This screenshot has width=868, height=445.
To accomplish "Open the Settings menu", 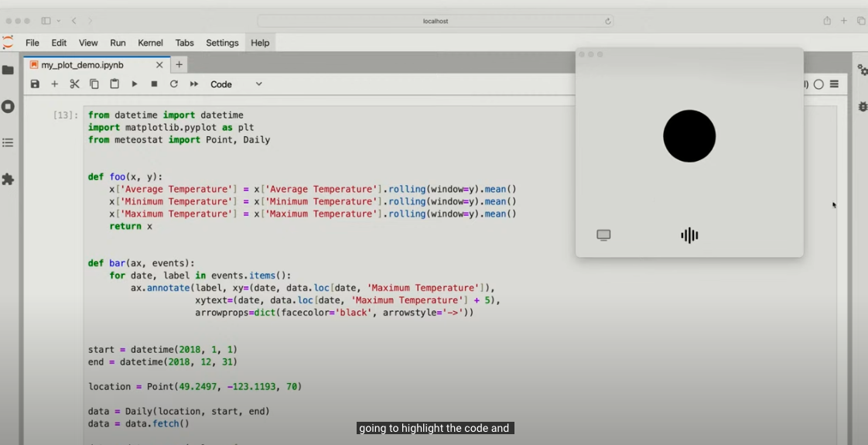I will (222, 43).
